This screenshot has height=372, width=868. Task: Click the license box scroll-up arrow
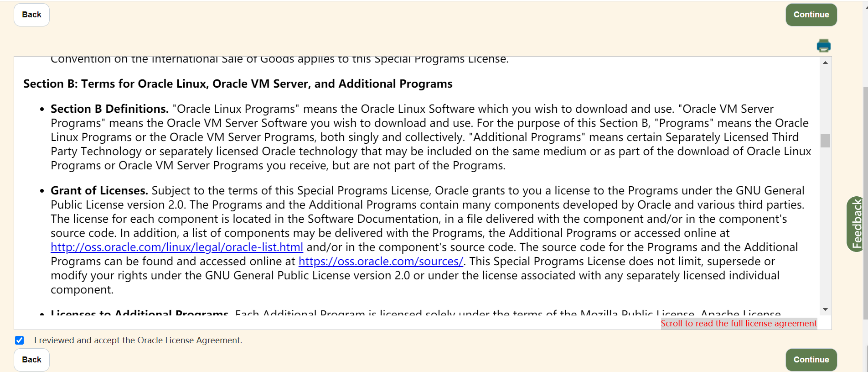825,63
